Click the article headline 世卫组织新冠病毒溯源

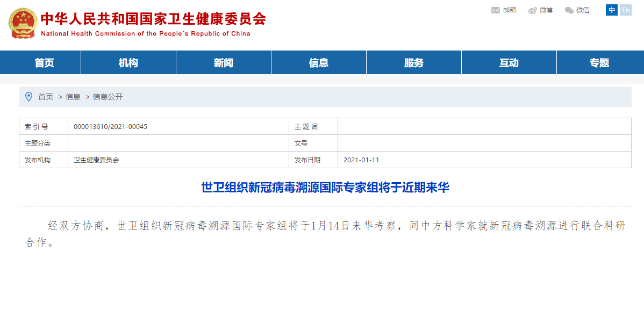point(325,188)
